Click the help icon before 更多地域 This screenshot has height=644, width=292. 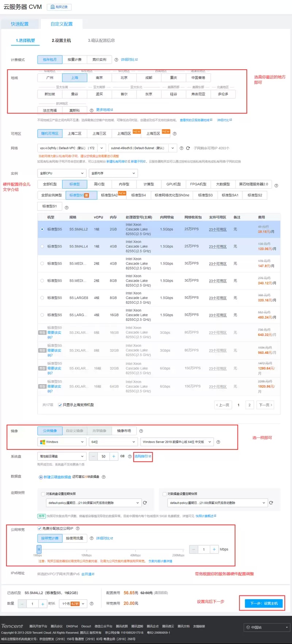[x=92, y=110]
